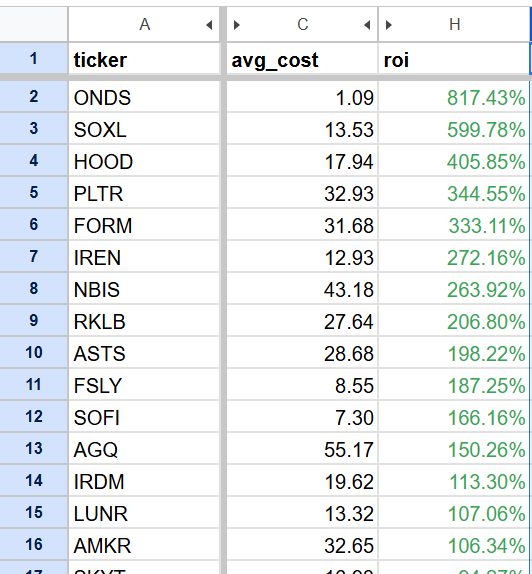Click roi value 272.16%
This screenshot has width=532, height=574.
point(454,257)
